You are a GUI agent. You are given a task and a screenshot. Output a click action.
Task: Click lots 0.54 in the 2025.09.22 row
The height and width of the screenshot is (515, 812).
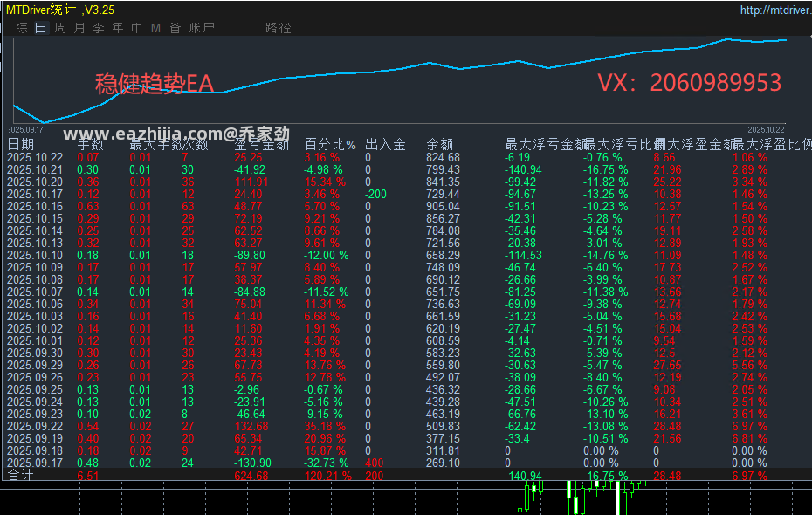[x=87, y=426]
